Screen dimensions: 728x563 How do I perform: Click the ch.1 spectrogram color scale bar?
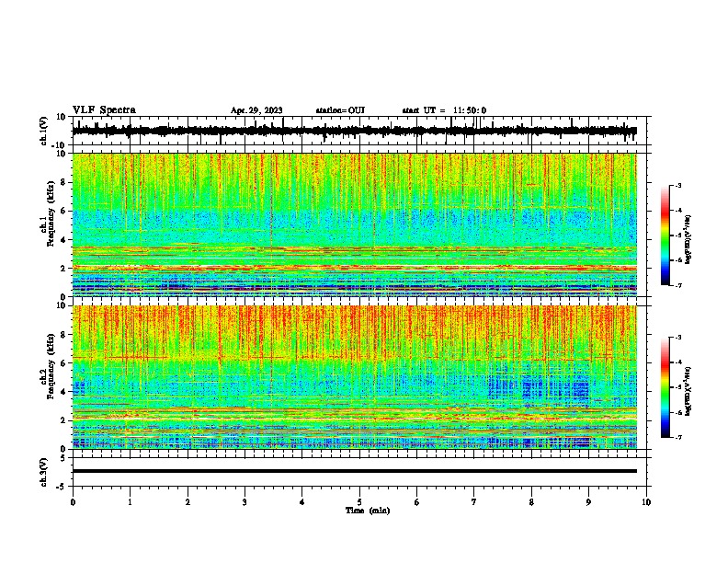(x=665, y=236)
